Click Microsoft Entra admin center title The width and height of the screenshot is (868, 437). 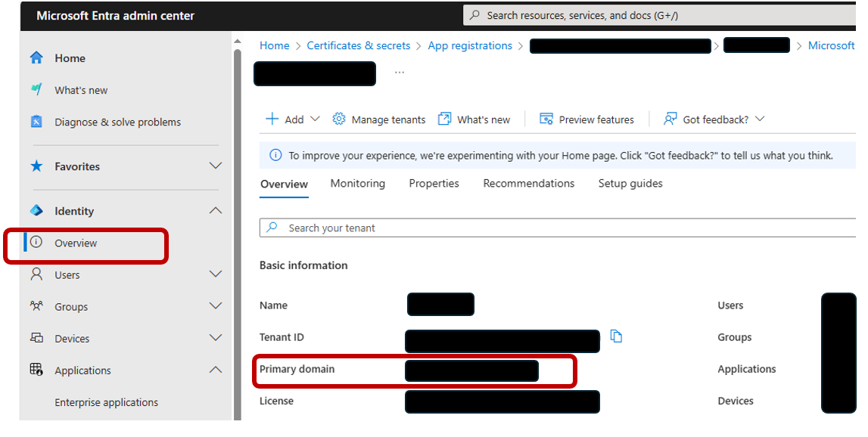tap(115, 15)
